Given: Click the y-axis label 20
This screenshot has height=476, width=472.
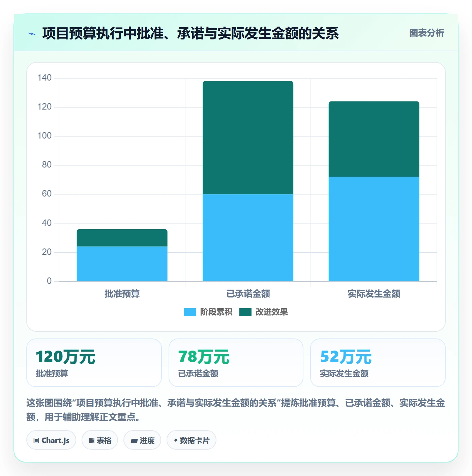Looking at the screenshot, I should tap(47, 252).
